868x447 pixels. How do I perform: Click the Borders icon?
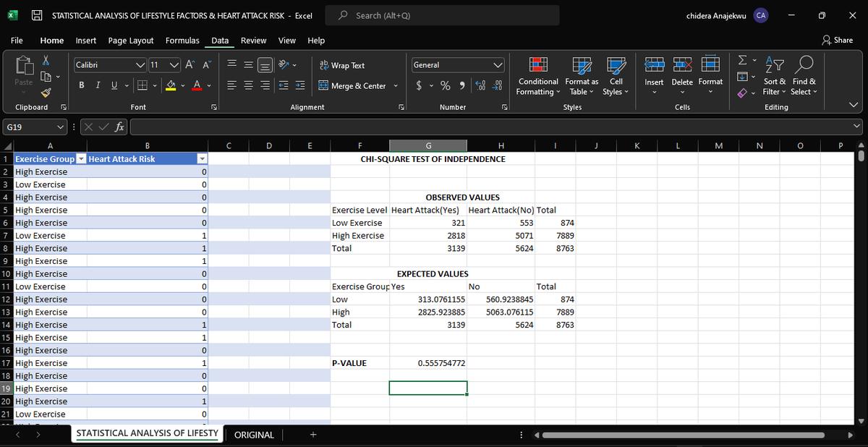[143, 86]
